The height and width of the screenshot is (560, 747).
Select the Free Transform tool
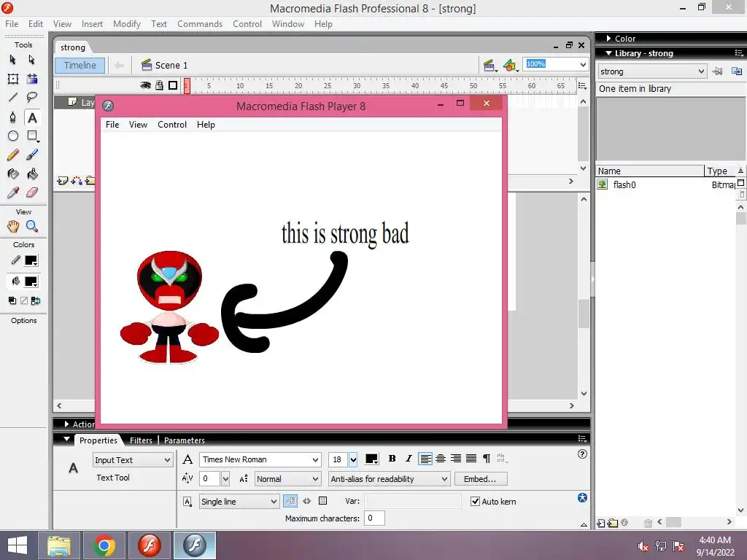pyautogui.click(x=13, y=79)
